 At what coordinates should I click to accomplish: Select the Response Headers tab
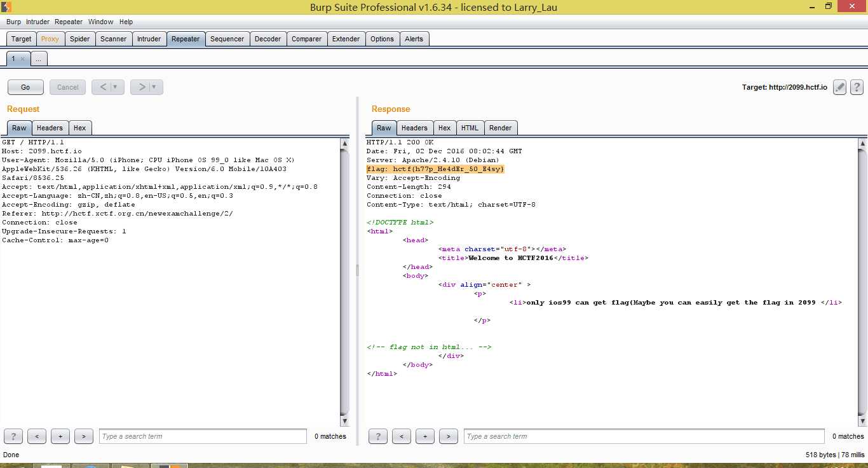pyautogui.click(x=414, y=128)
